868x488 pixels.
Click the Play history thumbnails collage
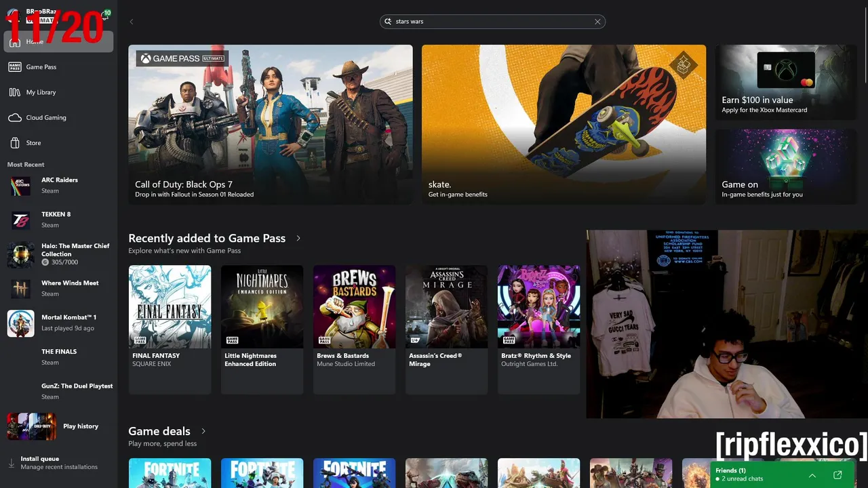(x=32, y=426)
